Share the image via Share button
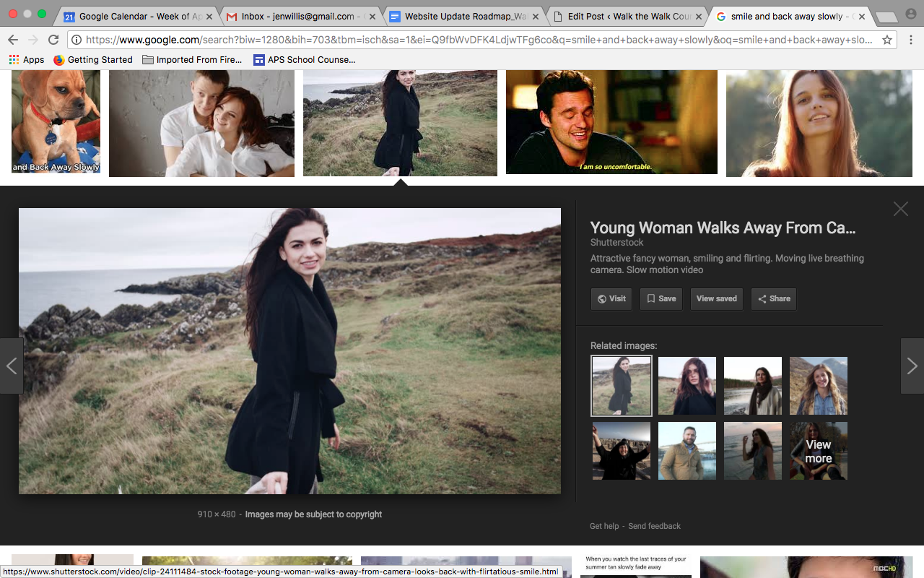Screen dimensions: 924x578 (773, 299)
